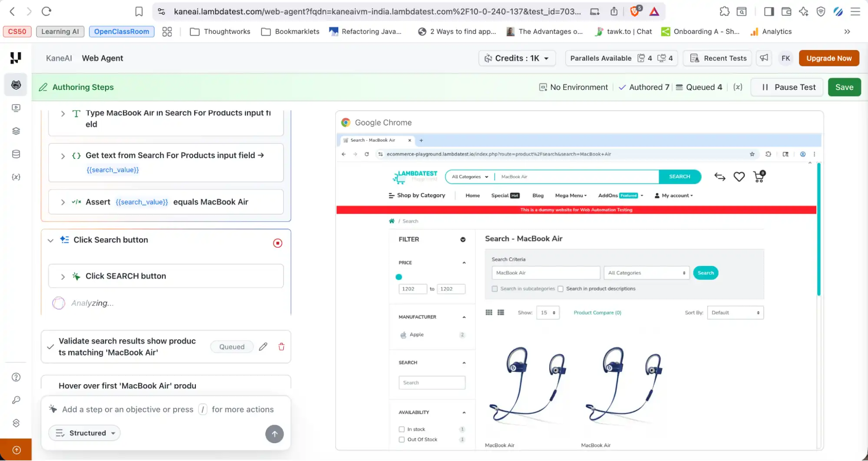Click the header SEARCH button on the shop
The height and width of the screenshot is (461, 868).
pyautogui.click(x=679, y=176)
